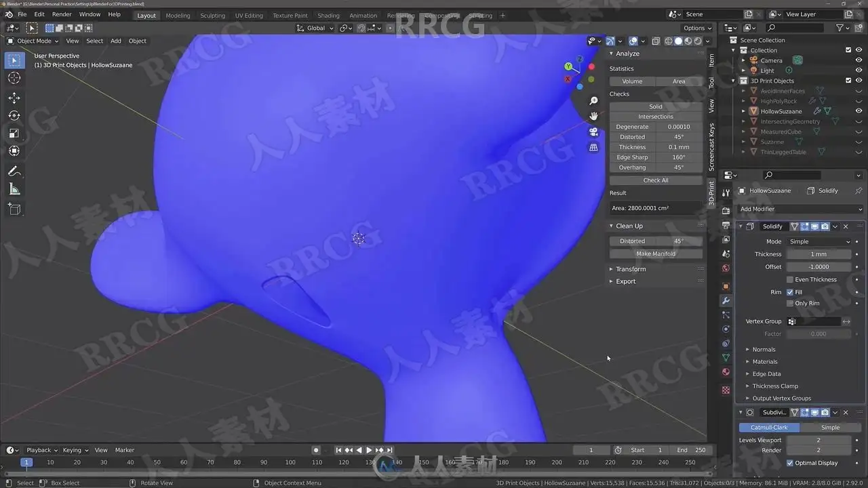Screen dimensions: 868x488
Task: Expand HollowSuzaane in the outliner
Action: point(743,111)
